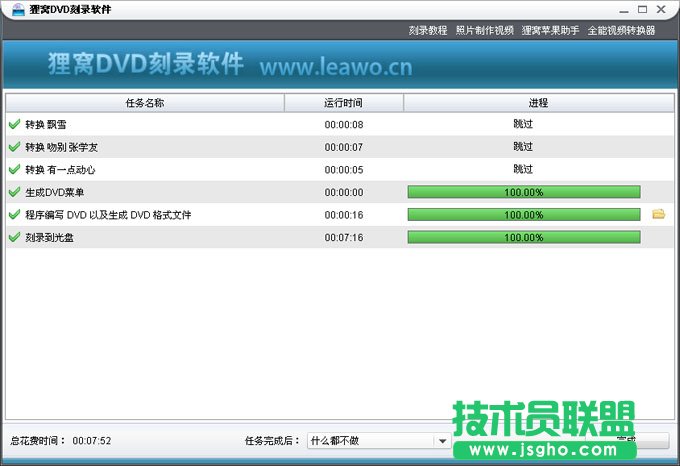This screenshot has height=466, width=680.
Task: Open 刻录教程 from top menu
Action: click(x=428, y=30)
